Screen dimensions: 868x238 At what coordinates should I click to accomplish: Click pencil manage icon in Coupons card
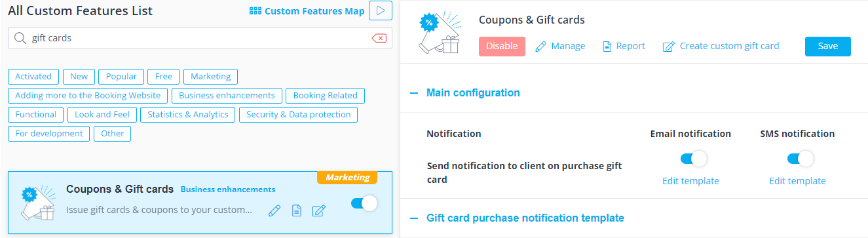[x=274, y=210]
